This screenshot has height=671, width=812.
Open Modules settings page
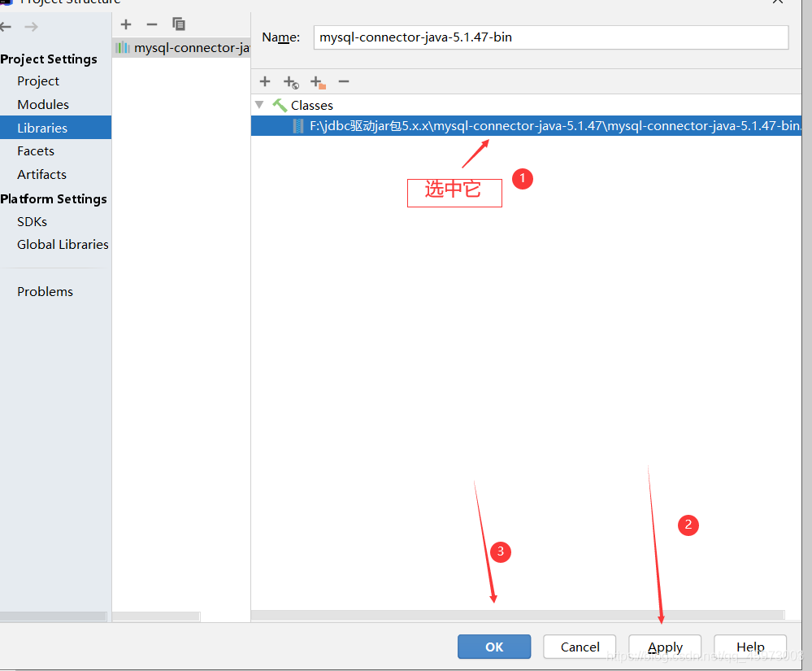click(x=43, y=105)
